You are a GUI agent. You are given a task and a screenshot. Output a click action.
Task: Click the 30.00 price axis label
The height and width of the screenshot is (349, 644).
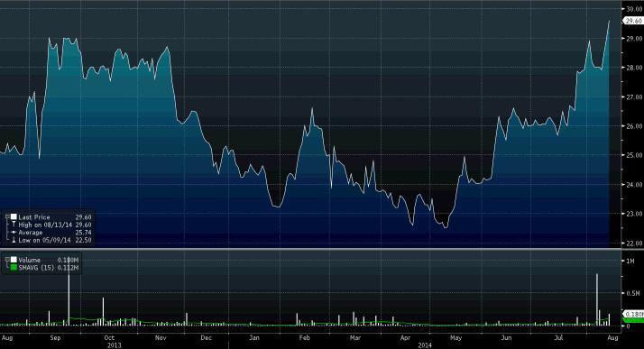point(635,9)
